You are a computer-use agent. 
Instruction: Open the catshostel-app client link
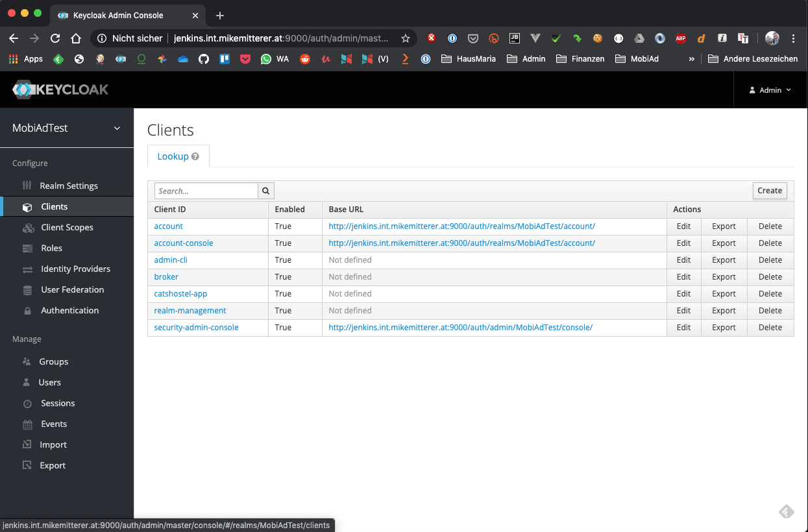point(180,294)
